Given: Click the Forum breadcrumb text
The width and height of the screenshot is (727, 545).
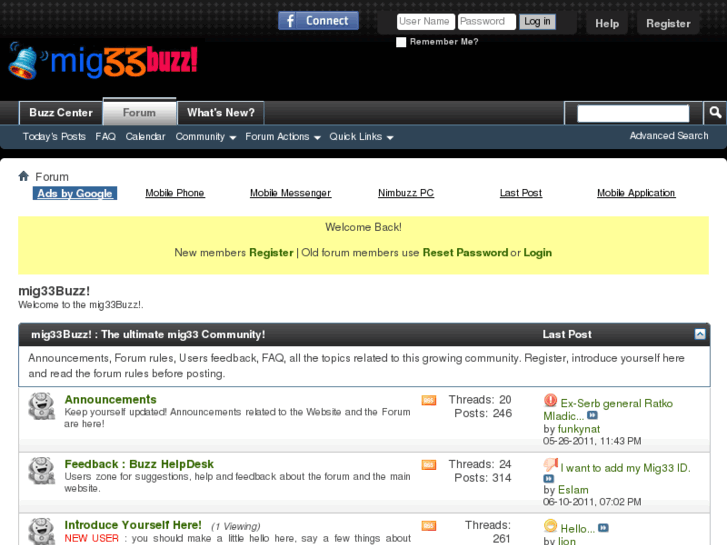Looking at the screenshot, I should point(52,177).
